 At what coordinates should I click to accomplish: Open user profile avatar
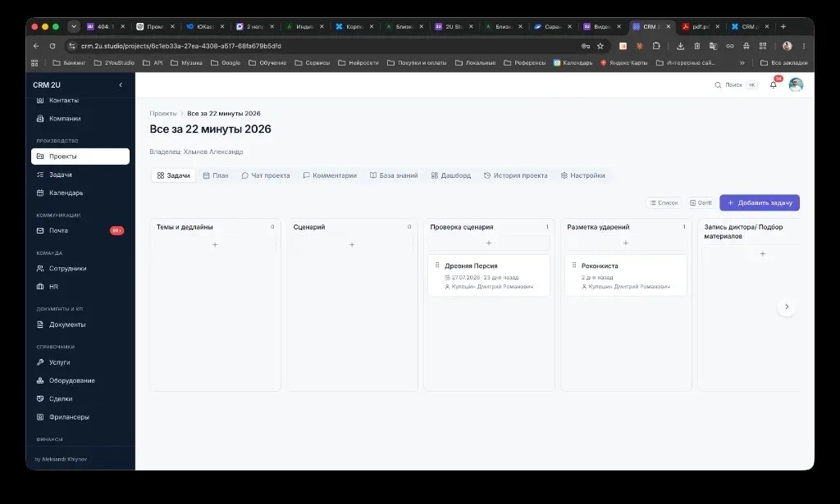[796, 84]
